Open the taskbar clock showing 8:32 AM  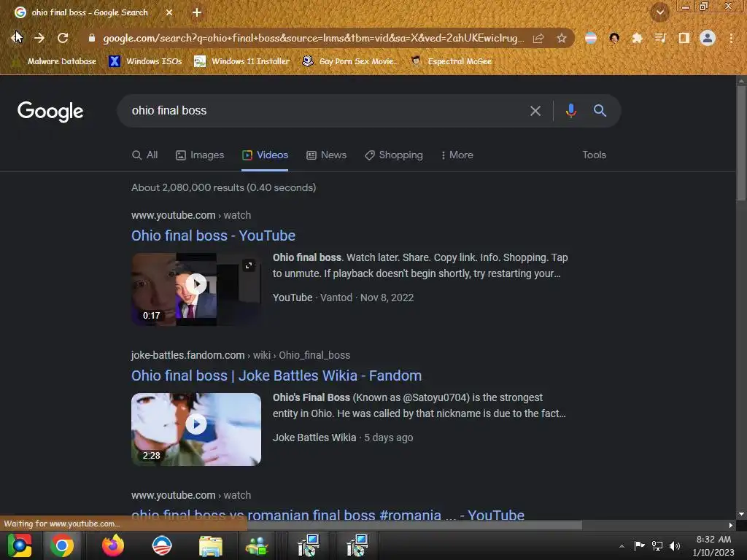pos(713,545)
